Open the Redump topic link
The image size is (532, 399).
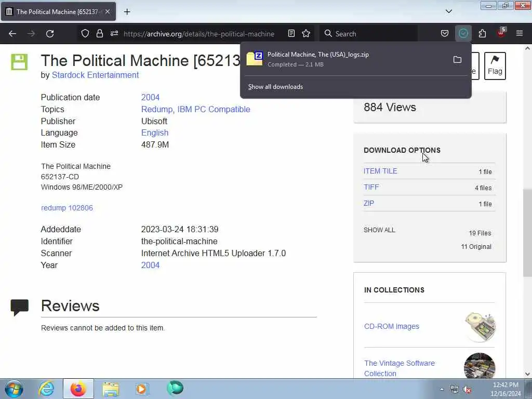(157, 109)
